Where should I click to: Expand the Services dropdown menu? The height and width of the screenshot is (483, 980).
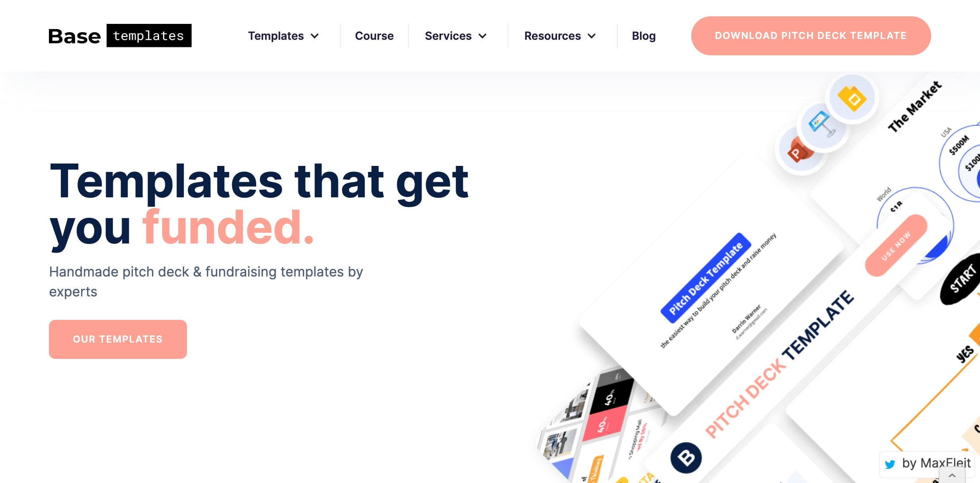pyautogui.click(x=457, y=36)
